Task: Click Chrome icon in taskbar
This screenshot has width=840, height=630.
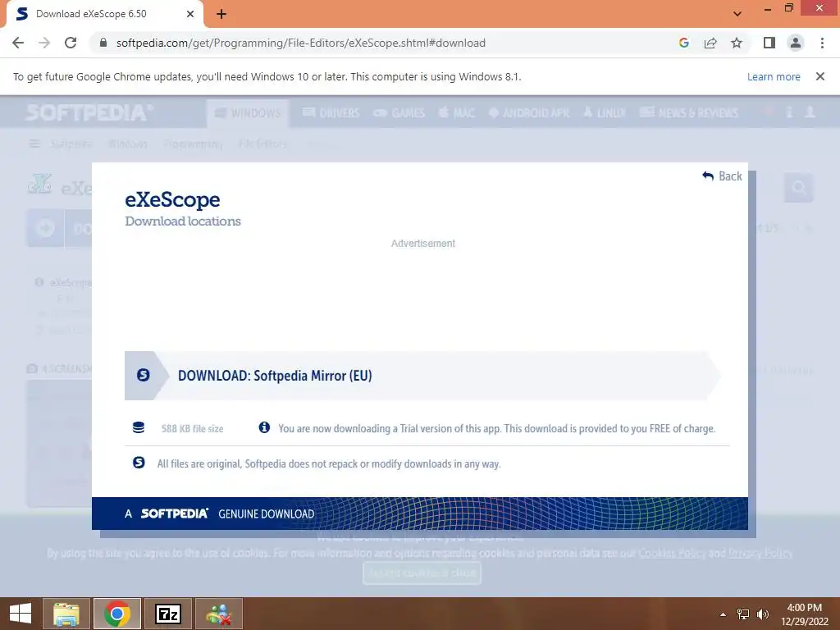Action: pyautogui.click(x=117, y=614)
